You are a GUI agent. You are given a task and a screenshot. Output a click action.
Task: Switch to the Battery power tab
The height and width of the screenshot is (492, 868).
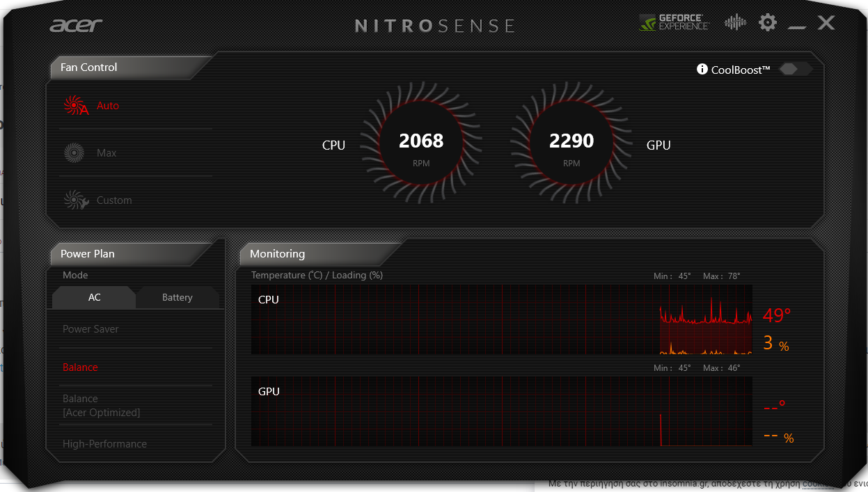tap(177, 297)
